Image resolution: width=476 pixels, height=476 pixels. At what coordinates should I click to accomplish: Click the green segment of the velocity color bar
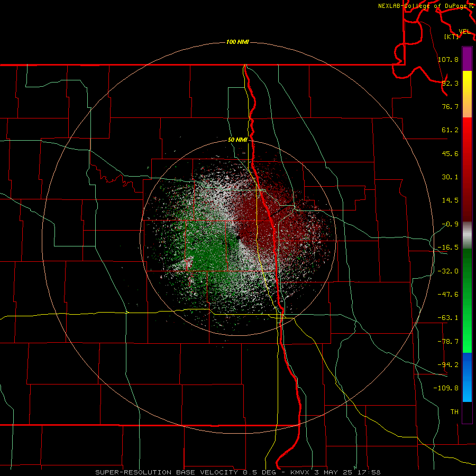click(x=467, y=300)
